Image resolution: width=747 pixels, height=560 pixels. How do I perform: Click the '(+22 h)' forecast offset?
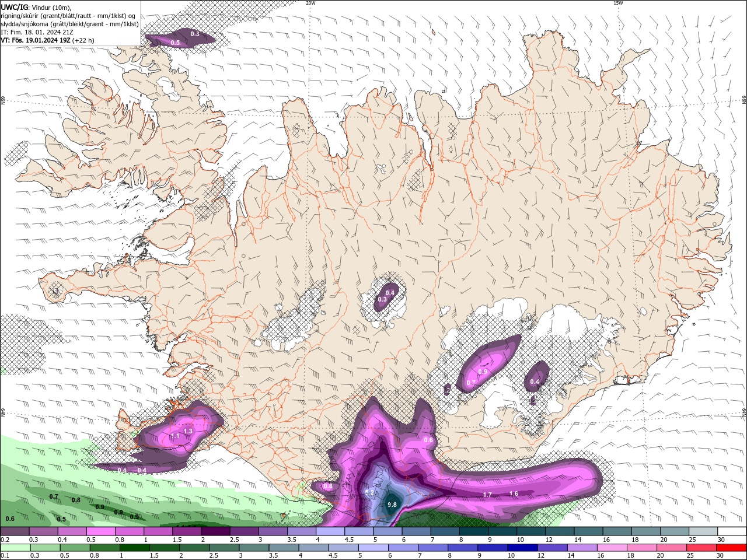(83, 40)
